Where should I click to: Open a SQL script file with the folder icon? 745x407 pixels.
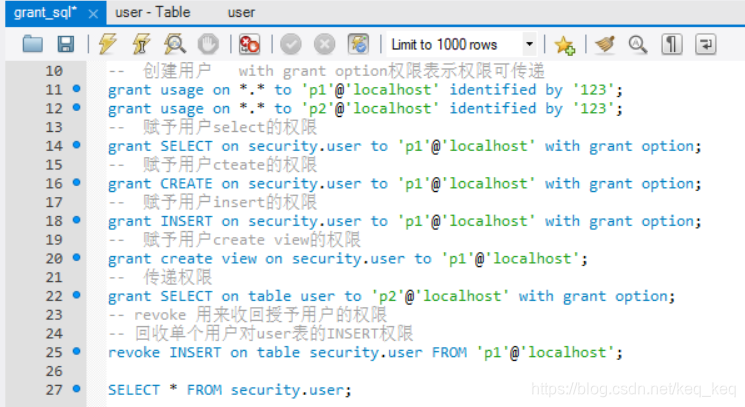click(x=33, y=44)
